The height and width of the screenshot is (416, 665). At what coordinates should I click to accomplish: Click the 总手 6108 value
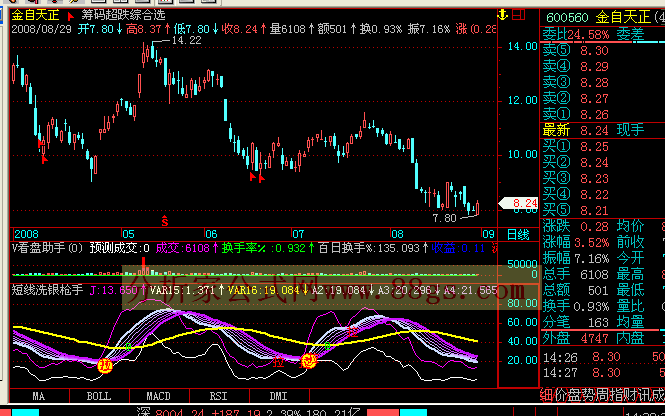coord(595,275)
